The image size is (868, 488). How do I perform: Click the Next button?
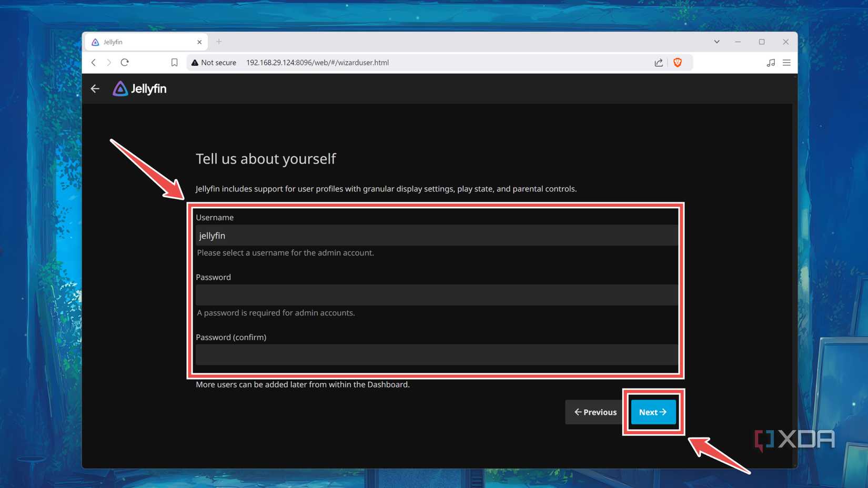653,412
